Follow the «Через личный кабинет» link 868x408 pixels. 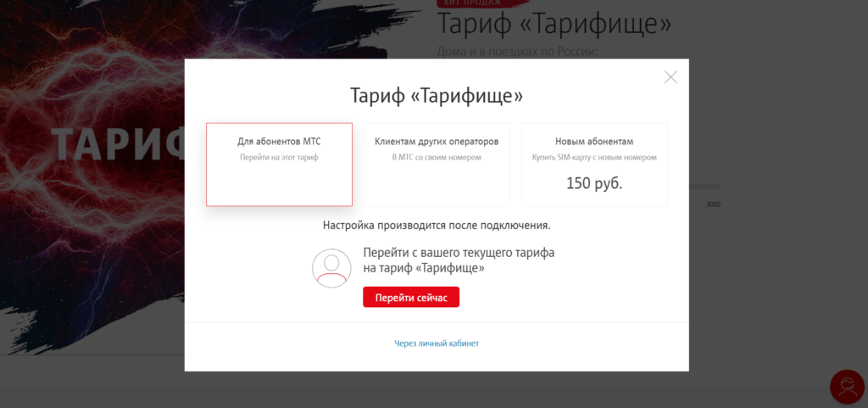tap(437, 344)
